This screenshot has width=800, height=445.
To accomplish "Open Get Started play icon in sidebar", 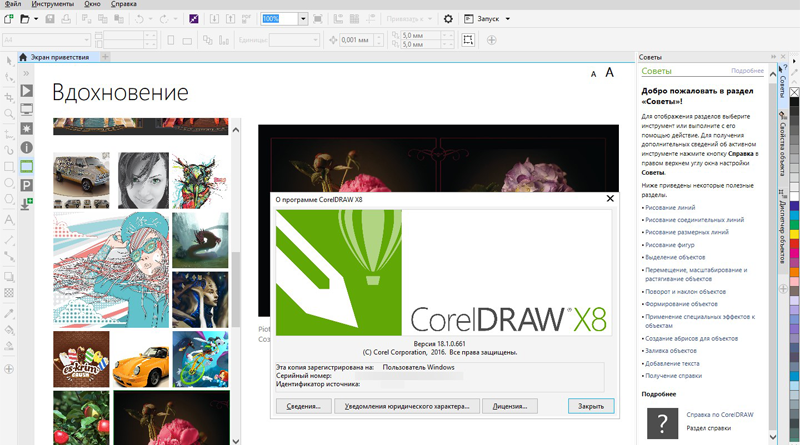I will (x=27, y=91).
